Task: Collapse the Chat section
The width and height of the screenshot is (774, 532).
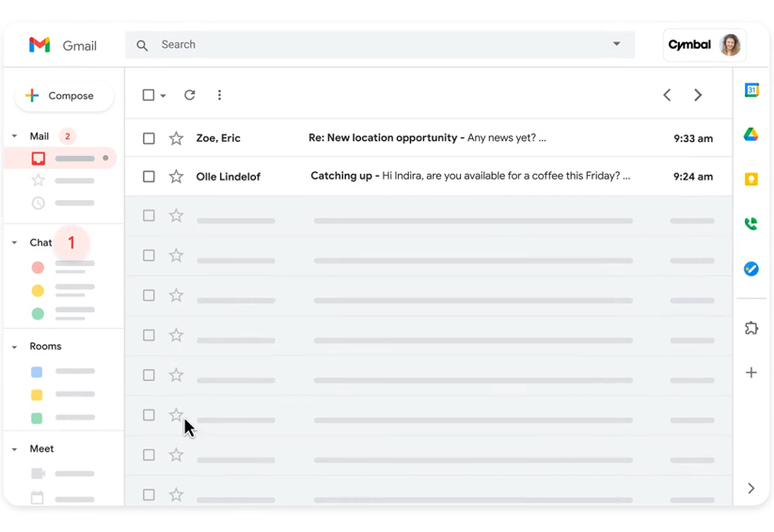Action: point(14,243)
